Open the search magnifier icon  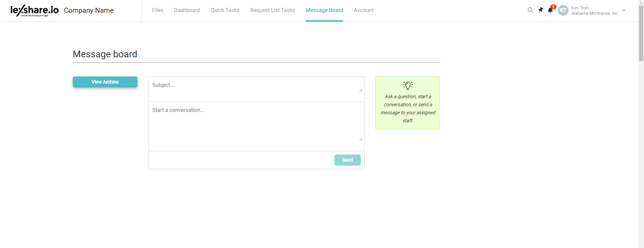point(530,10)
